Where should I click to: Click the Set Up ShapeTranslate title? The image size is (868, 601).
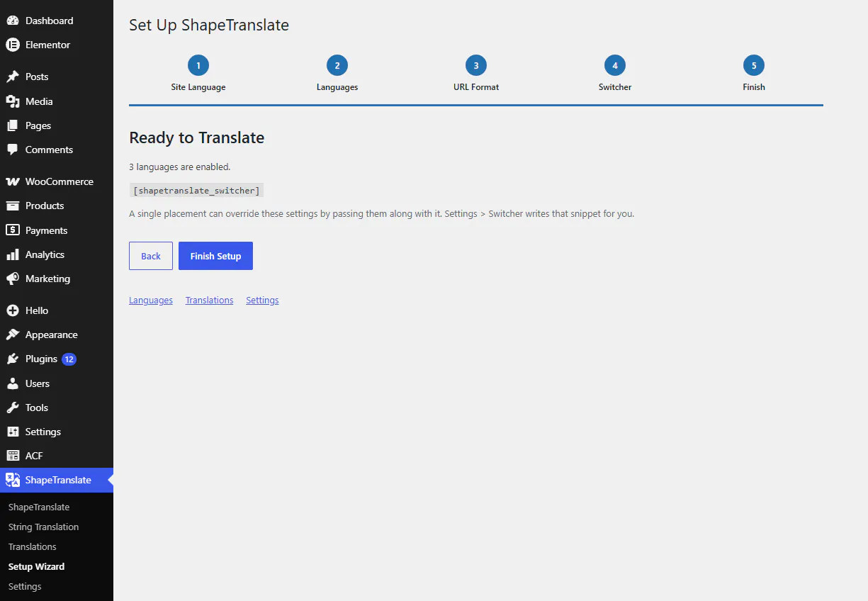point(209,25)
